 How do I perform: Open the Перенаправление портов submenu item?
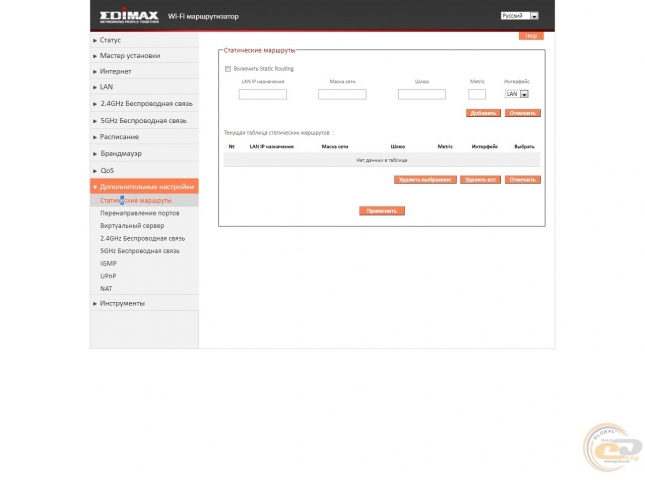[x=139, y=213]
